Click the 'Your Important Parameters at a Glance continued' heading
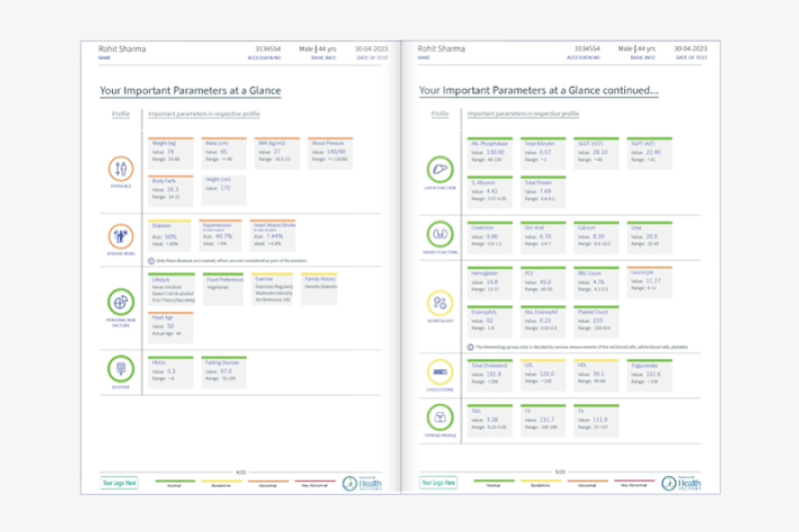The height and width of the screenshot is (532, 799). tap(538, 91)
